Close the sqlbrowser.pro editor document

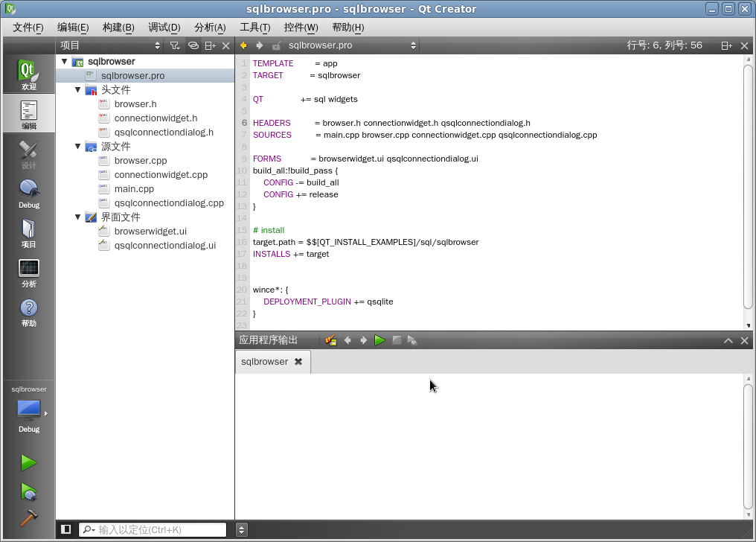744,46
